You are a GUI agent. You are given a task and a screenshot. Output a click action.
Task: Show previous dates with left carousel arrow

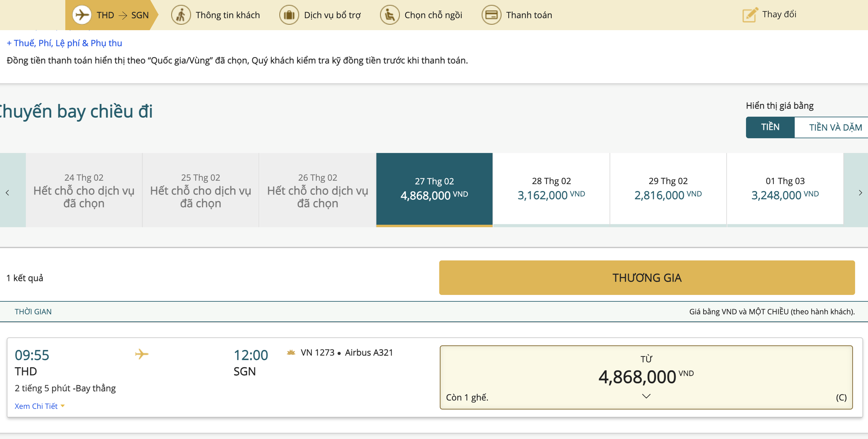tap(7, 193)
